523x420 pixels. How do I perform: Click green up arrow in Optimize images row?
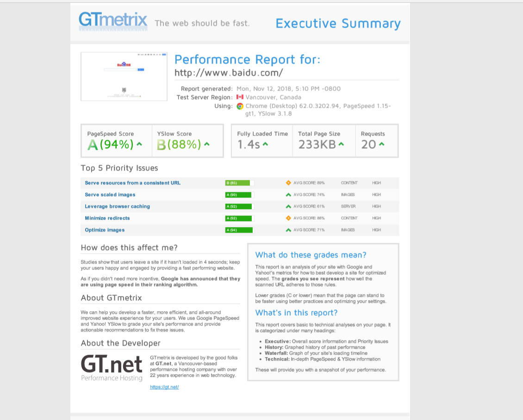(288, 230)
